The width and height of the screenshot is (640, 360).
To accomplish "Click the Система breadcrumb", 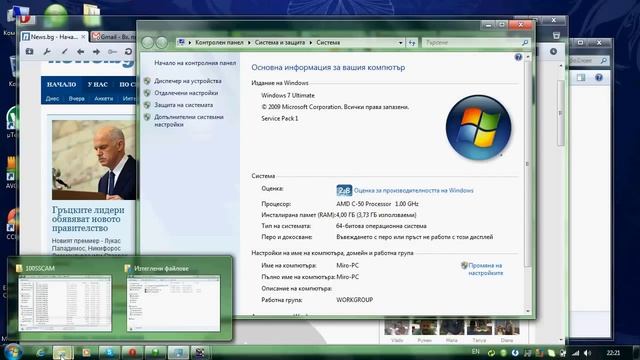I will point(328,42).
